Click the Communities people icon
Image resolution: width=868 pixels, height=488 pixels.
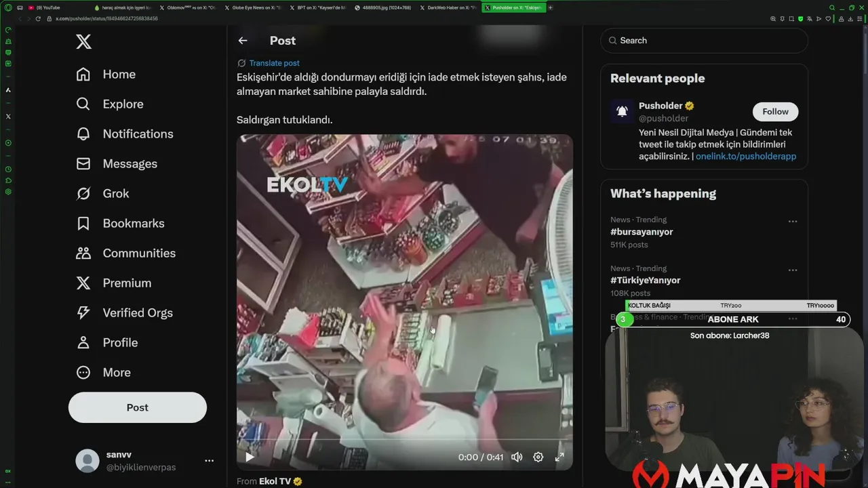coord(83,253)
